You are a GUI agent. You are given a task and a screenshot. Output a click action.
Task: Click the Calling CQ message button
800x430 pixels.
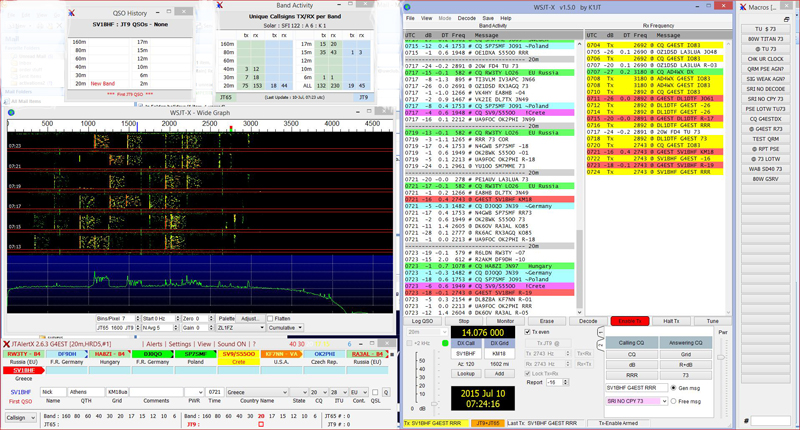point(632,342)
